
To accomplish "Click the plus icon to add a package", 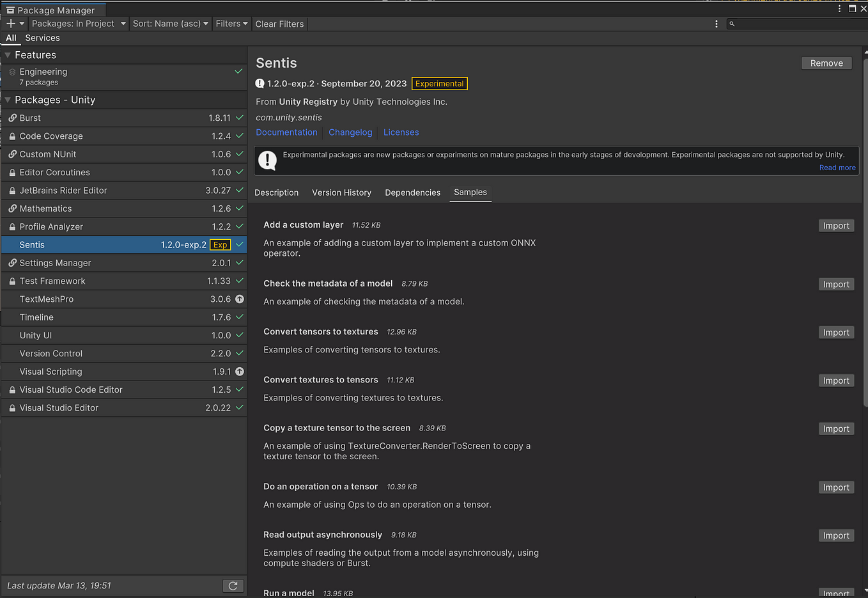I will pyautogui.click(x=11, y=24).
